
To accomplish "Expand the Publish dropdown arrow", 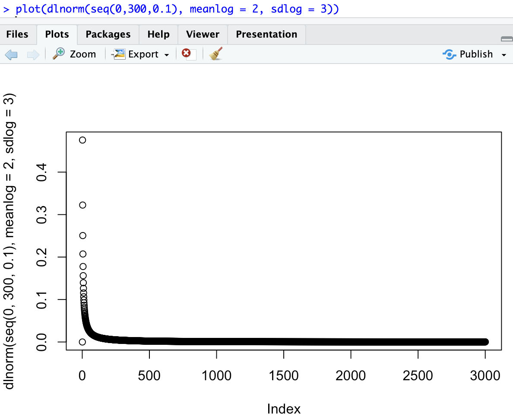I will click(x=503, y=55).
